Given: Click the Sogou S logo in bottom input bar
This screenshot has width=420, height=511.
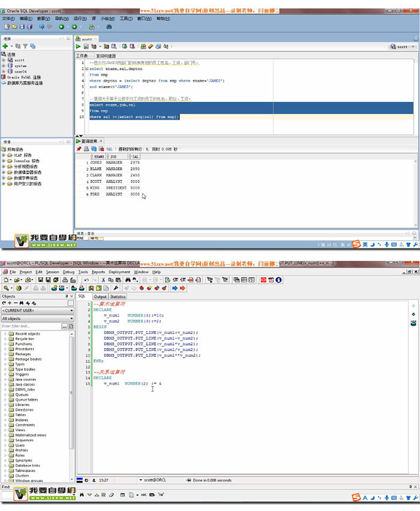Looking at the screenshot, I should [x=356, y=497].
